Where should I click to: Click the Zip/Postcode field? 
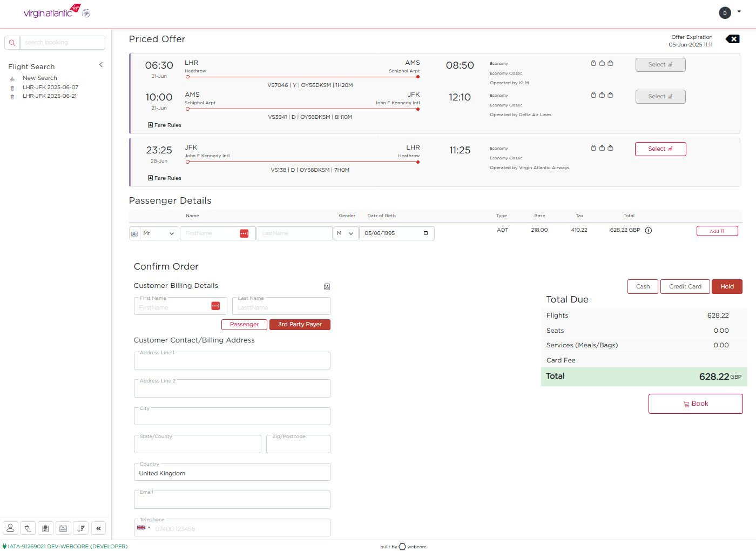[299, 445]
